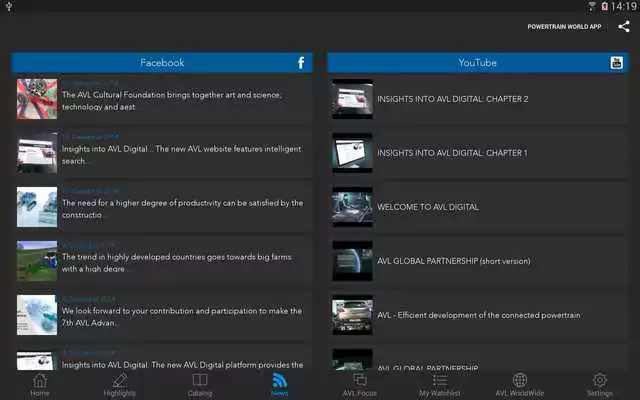Select the YouTube section header
The height and width of the screenshot is (400, 640).
pos(478,63)
